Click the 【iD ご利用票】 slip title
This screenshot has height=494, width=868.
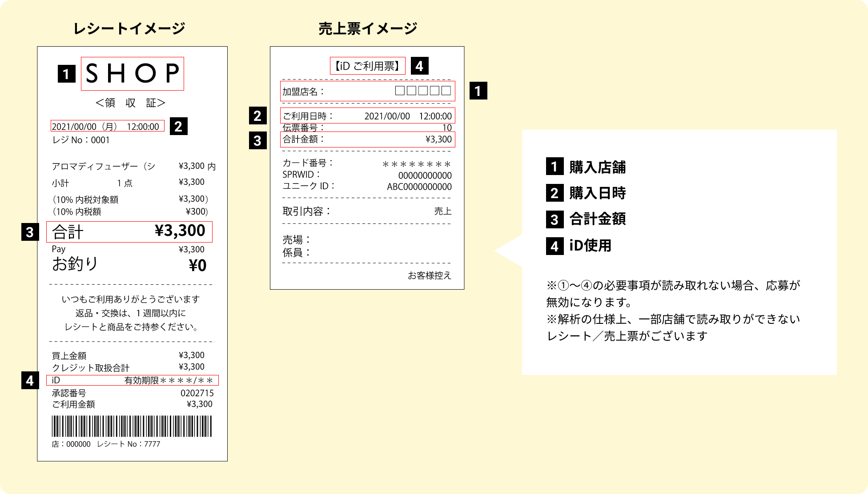[367, 66]
